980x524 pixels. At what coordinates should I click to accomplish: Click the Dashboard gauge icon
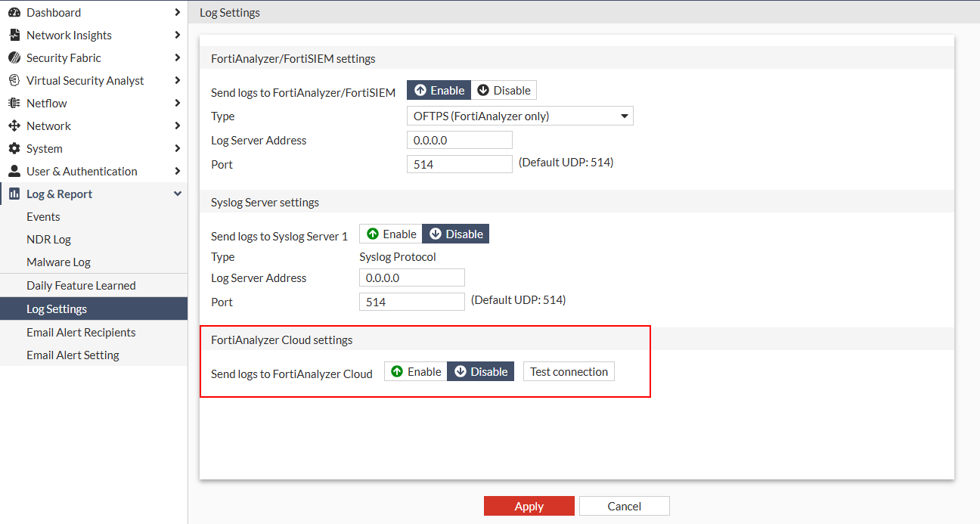pos(14,12)
